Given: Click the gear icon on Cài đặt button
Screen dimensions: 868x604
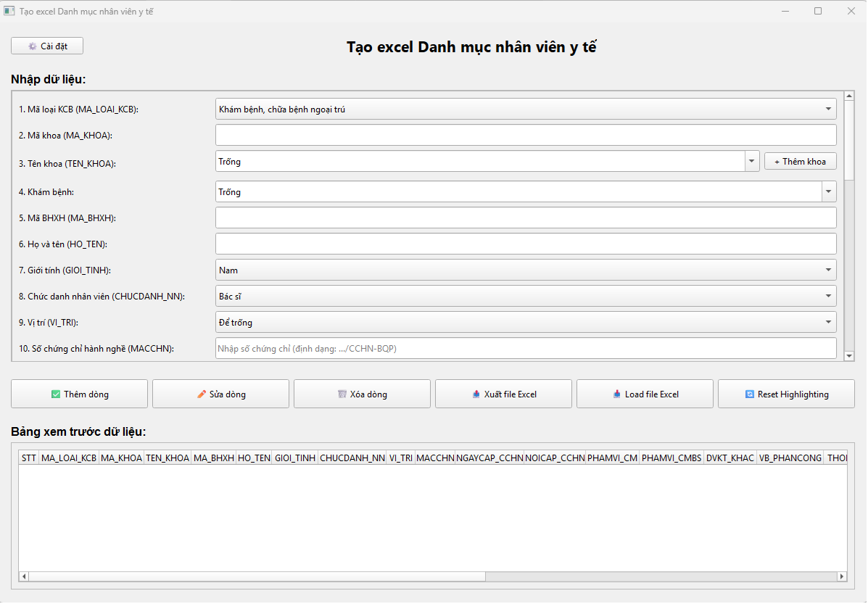Looking at the screenshot, I should pyautogui.click(x=32, y=46).
